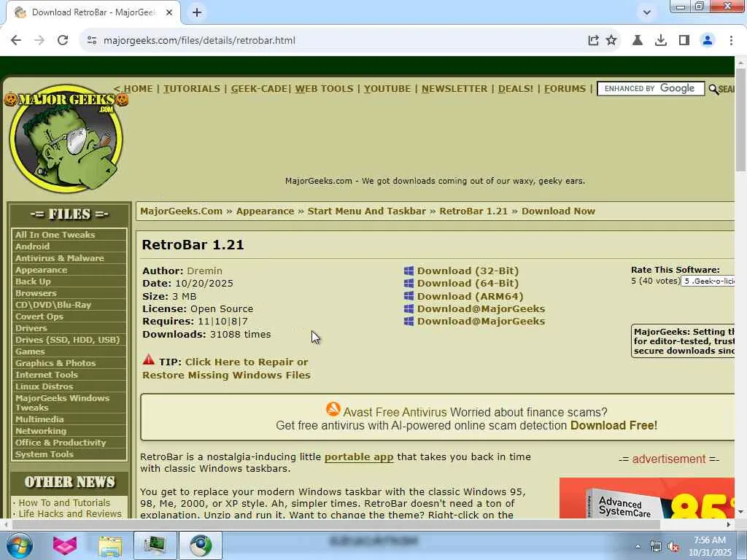This screenshot has width=747, height=560.
Task: Click the Download (32-Bit) link
Action: [468, 271]
